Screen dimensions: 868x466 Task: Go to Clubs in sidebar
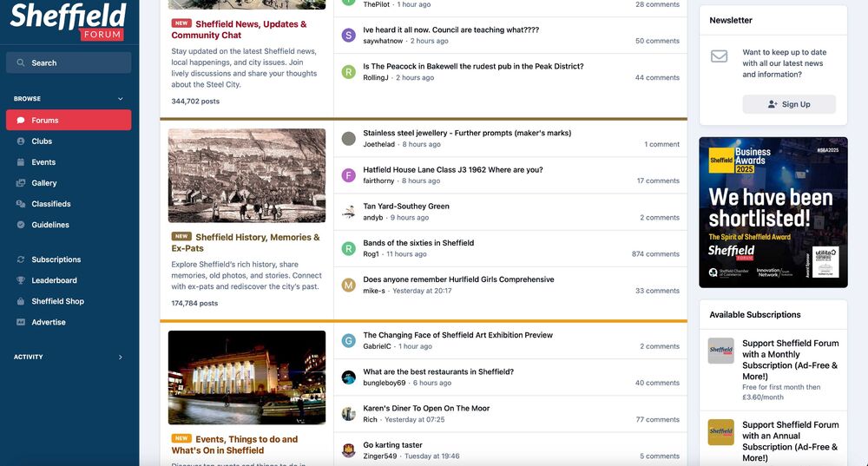(x=42, y=141)
